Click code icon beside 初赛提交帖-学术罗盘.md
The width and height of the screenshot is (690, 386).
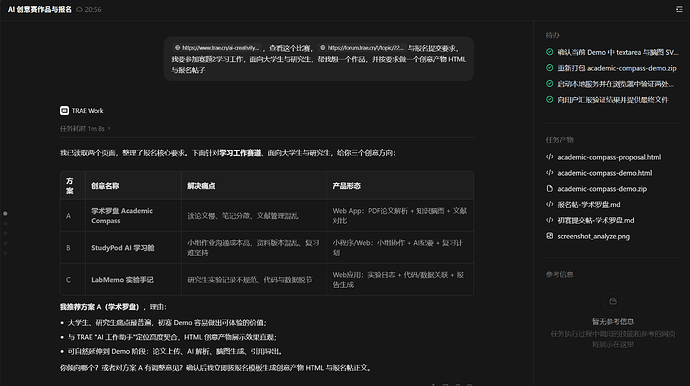[550, 220]
